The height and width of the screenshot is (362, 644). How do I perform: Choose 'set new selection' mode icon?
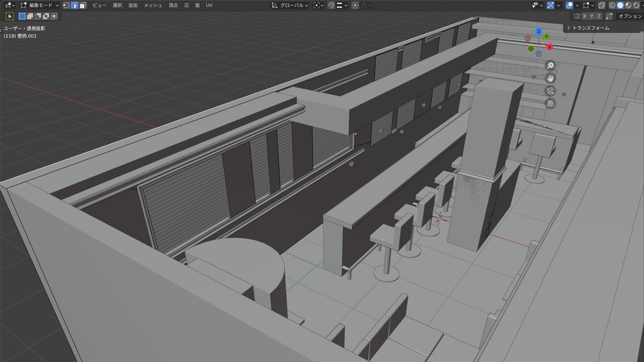pyautogui.click(x=22, y=16)
